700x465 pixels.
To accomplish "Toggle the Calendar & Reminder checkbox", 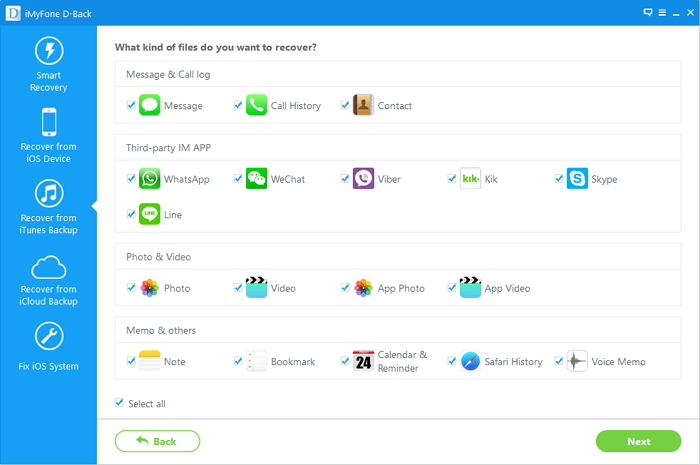I will (x=345, y=361).
